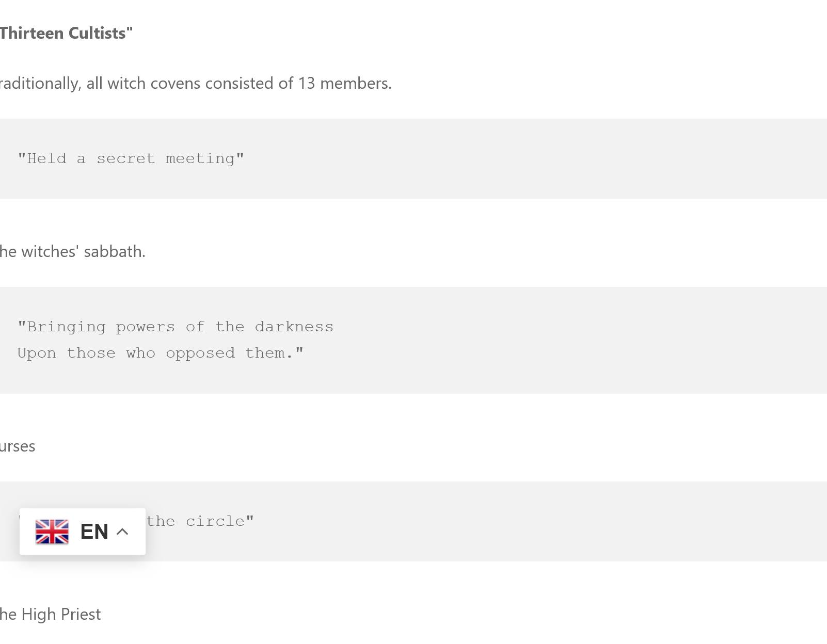Click the word "members" in the paragraph

(354, 83)
